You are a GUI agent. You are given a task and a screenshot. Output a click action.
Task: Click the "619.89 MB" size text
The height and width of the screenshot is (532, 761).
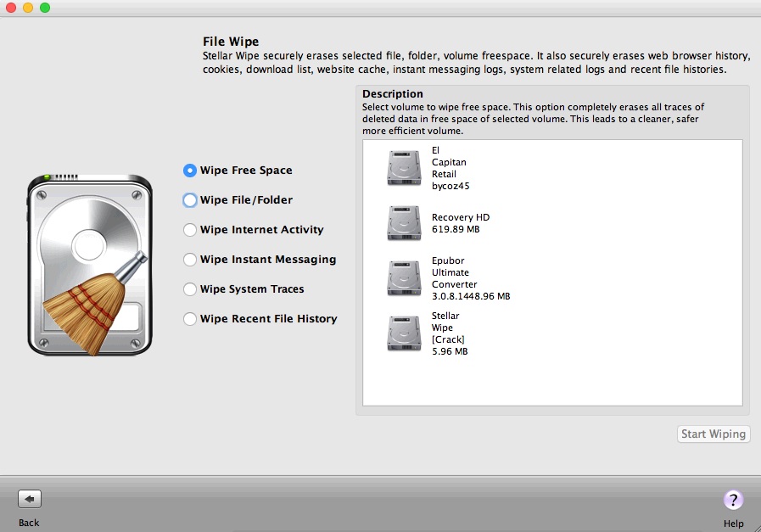456,229
